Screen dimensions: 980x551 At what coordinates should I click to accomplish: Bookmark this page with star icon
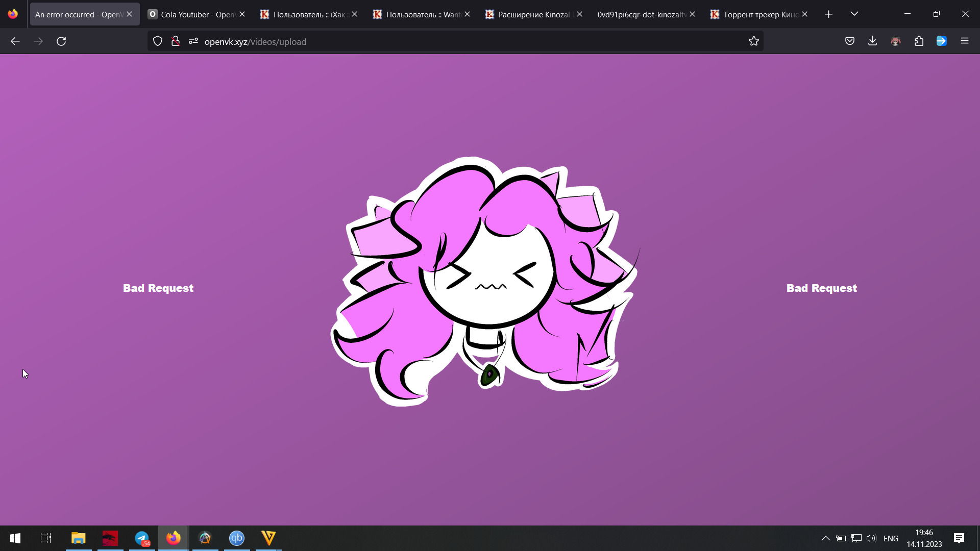coord(753,41)
